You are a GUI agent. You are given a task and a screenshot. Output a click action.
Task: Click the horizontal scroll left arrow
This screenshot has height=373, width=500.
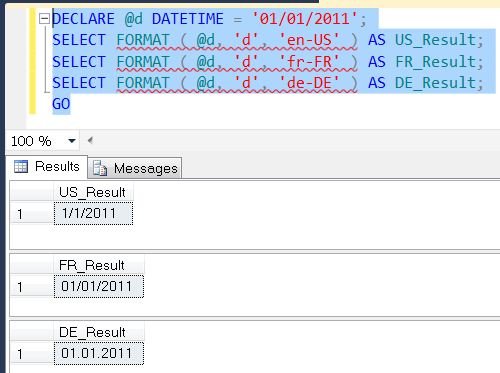(x=90, y=140)
